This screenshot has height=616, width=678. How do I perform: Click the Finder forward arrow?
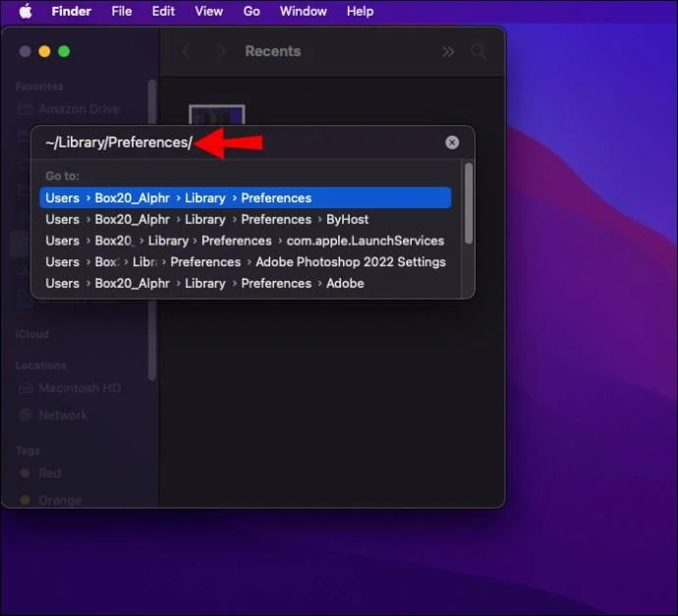(221, 51)
